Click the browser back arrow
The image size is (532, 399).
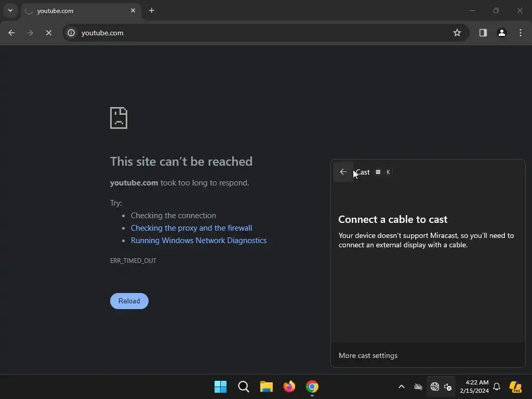11,33
